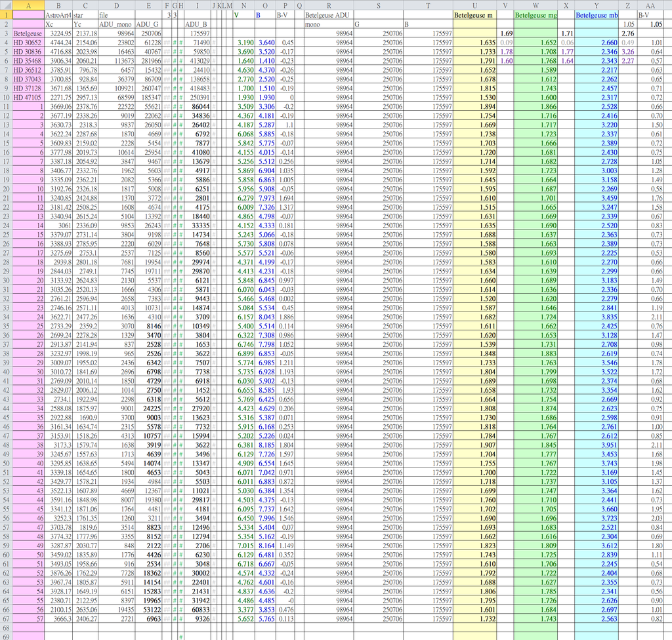This screenshot has height=640, width=672.
Task: Click the '418483' ADU_B value
Action: pos(197,89)
